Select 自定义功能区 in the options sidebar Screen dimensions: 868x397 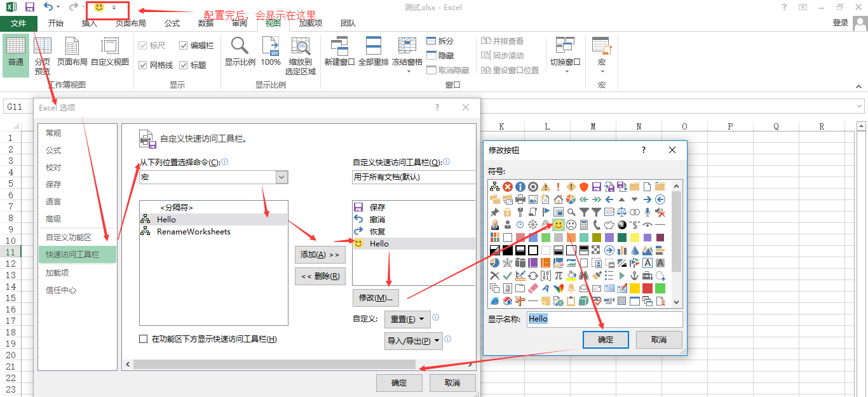click(x=69, y=237)
